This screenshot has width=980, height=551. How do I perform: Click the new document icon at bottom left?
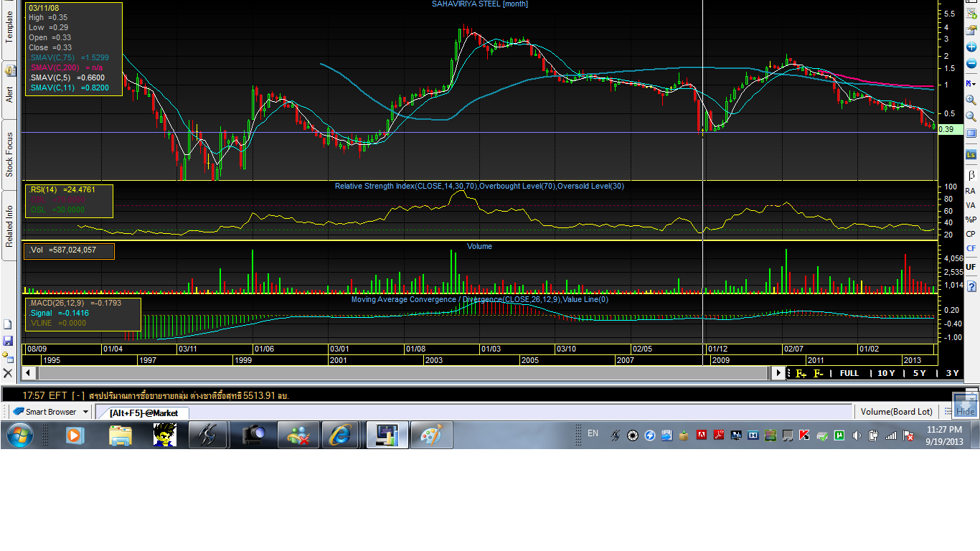8,325
